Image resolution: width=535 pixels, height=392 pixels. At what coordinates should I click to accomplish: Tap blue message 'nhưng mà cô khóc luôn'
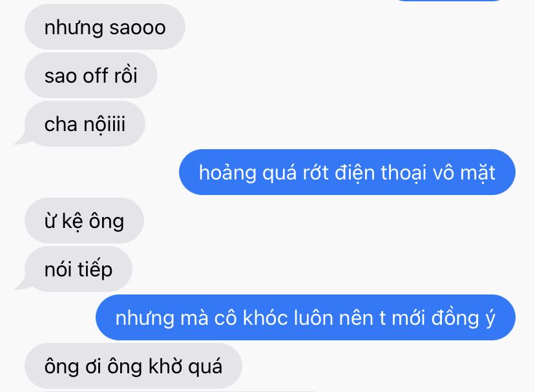pyautogui.click(x=306, y=317)
